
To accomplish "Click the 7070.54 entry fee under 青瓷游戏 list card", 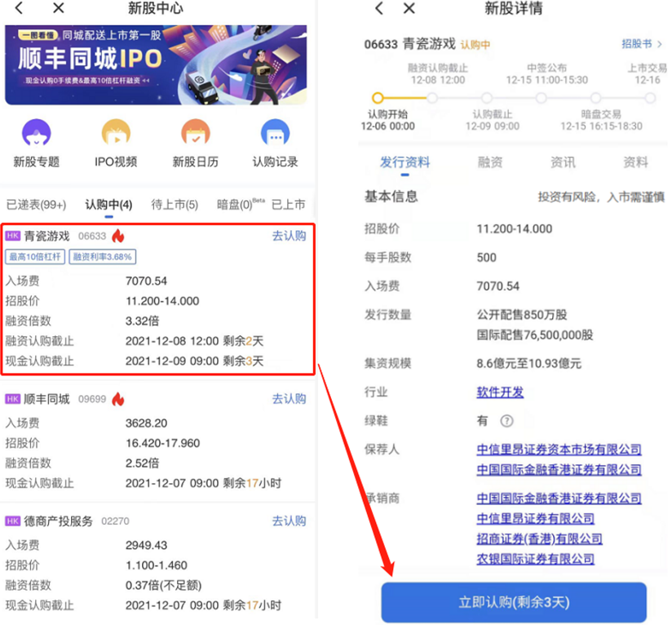I will [x=146, y=281].
